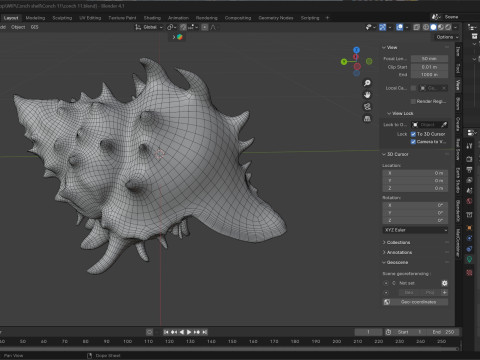
Task: Select solid viewport shading icon
Action: [433, 27]
